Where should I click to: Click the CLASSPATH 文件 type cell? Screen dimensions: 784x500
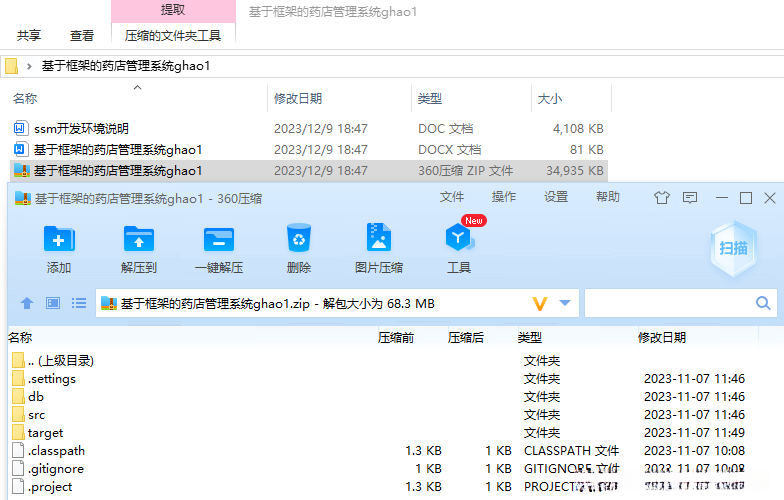[x=572, y=450]
